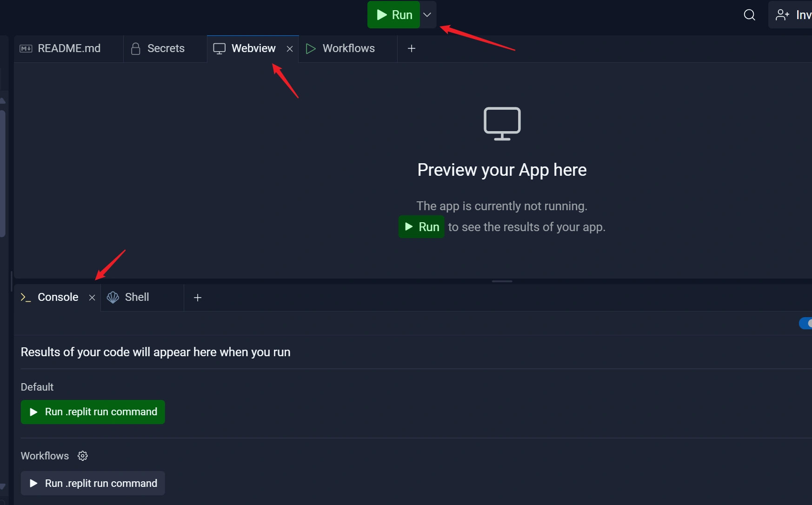The image size is (812, 505).
Task: Click the play triangle inside the top Run button
Action: click(x=382, y=14)
